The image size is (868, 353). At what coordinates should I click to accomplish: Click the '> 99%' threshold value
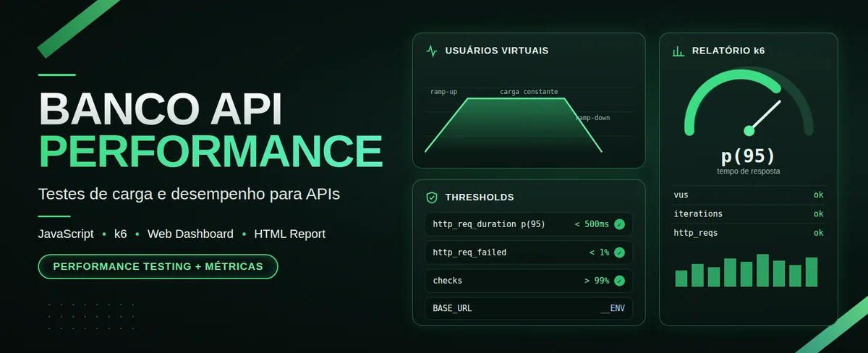(x=597, y=281)
